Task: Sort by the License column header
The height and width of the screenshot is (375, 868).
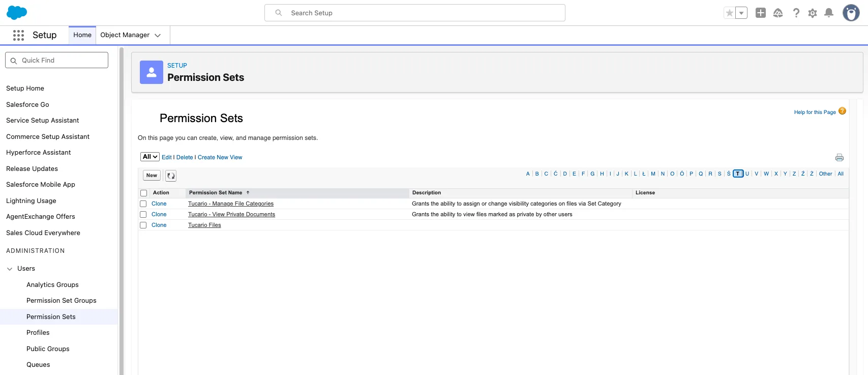Action: [645, 193]
